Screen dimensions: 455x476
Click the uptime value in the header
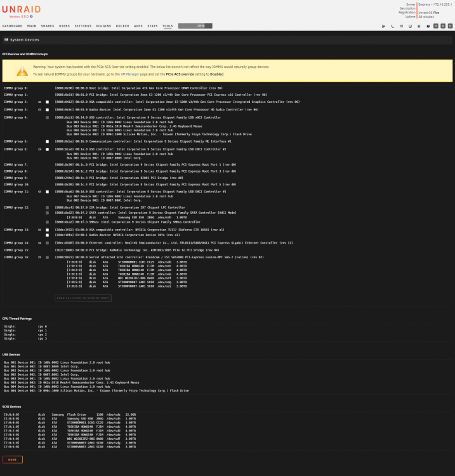tap(426, 17)
